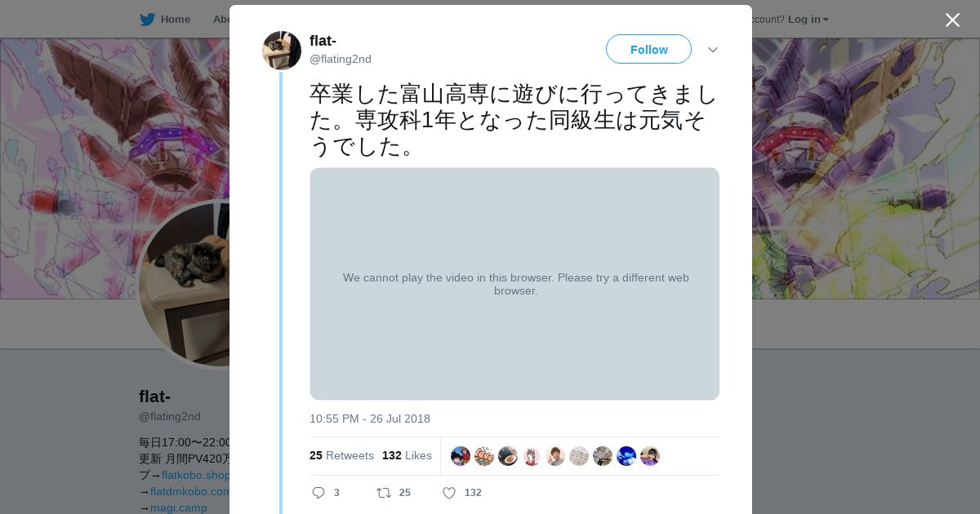980x514 pixels.
Task: Click the Twitter bird Home icon
Action: coord(147,20)
